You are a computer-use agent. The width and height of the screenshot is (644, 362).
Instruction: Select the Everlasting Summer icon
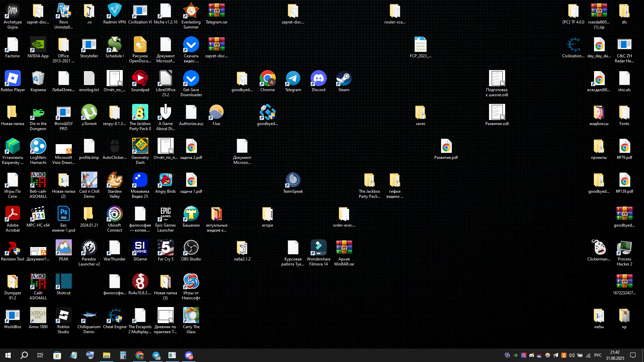tap(191, 16)
